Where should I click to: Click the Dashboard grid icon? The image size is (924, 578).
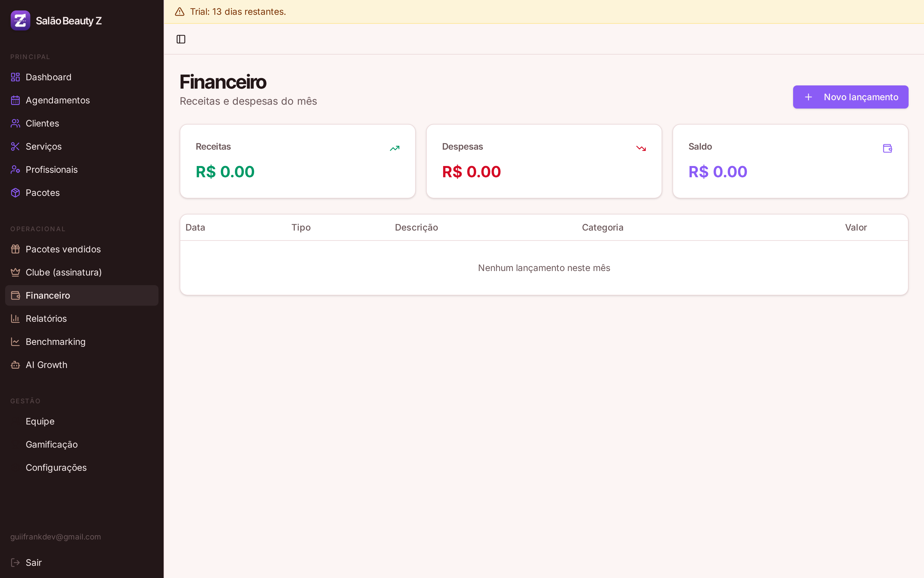point(15,77)
